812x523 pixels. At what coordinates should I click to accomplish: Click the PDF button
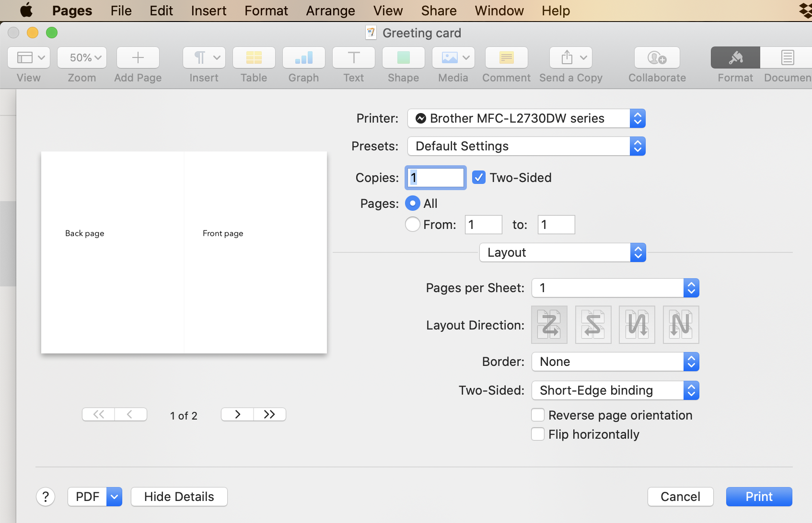pyautogui.click(x=87, y=497)
